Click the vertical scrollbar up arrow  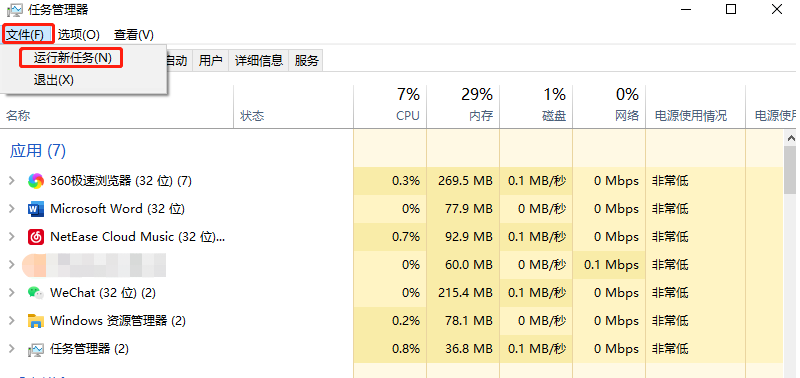pyautogui.click(x=791, y=138)
